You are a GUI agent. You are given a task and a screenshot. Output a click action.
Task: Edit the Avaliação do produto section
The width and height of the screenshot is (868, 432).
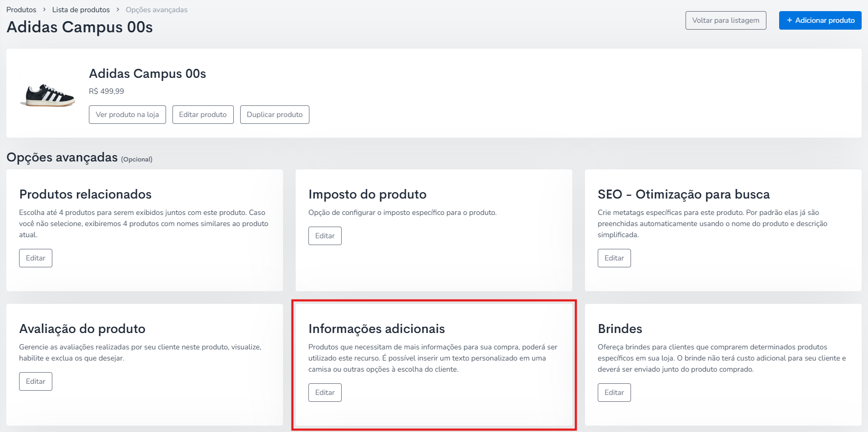click(x=35, y=381)
